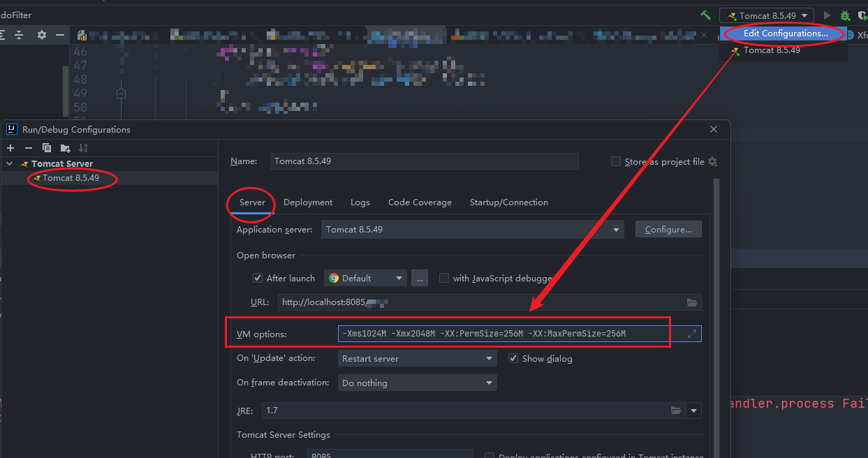The width and height of the screenshot is (868, 458).
Task: Remove the selected configuration with minus icon
Action: [x=29, y=148]
